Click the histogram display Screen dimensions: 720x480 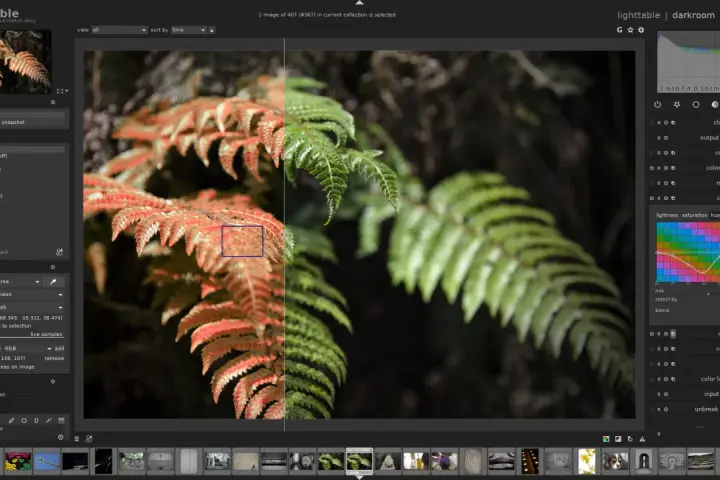pos(688,62)
